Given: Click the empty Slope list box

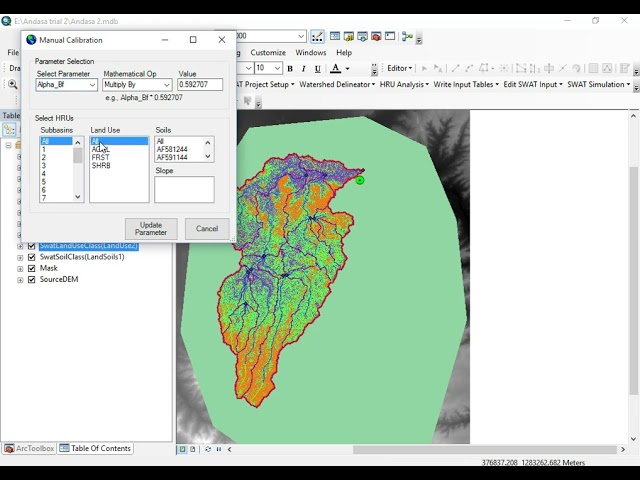Looking at the screenshot, I should click(184, 189).
